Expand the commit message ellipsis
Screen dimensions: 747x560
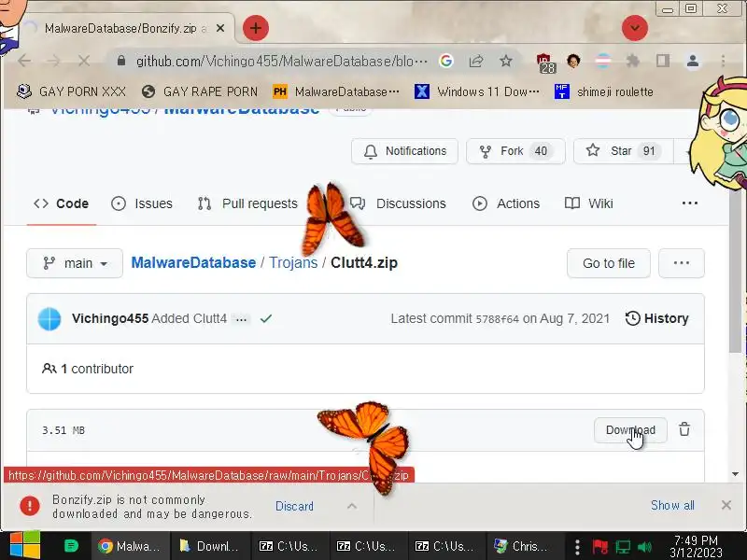pyautogui.click(x=242, y=319)
